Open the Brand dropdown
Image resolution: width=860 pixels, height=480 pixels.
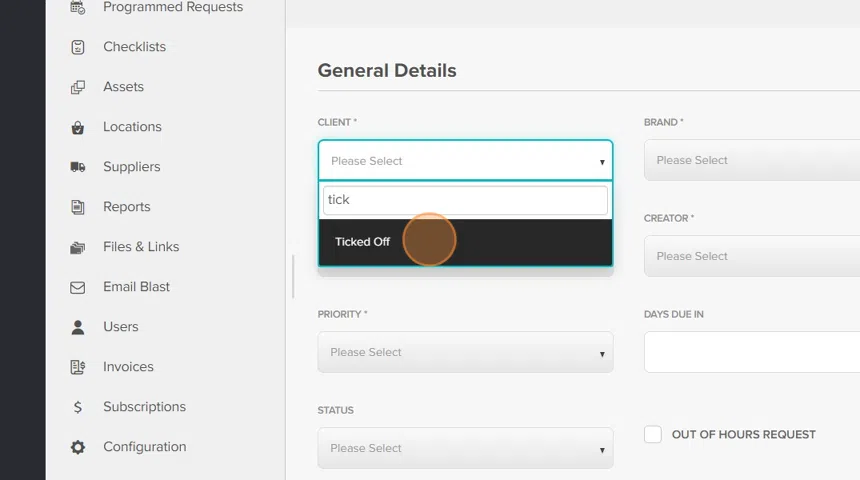tap(752, 160)
